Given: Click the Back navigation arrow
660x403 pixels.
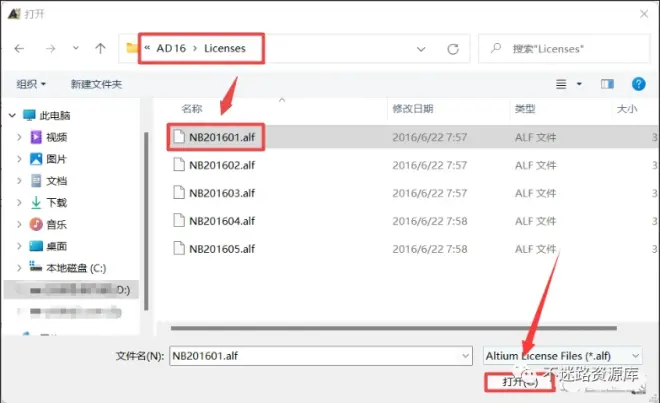Looking at the screenshot, I should click(21, 48).
